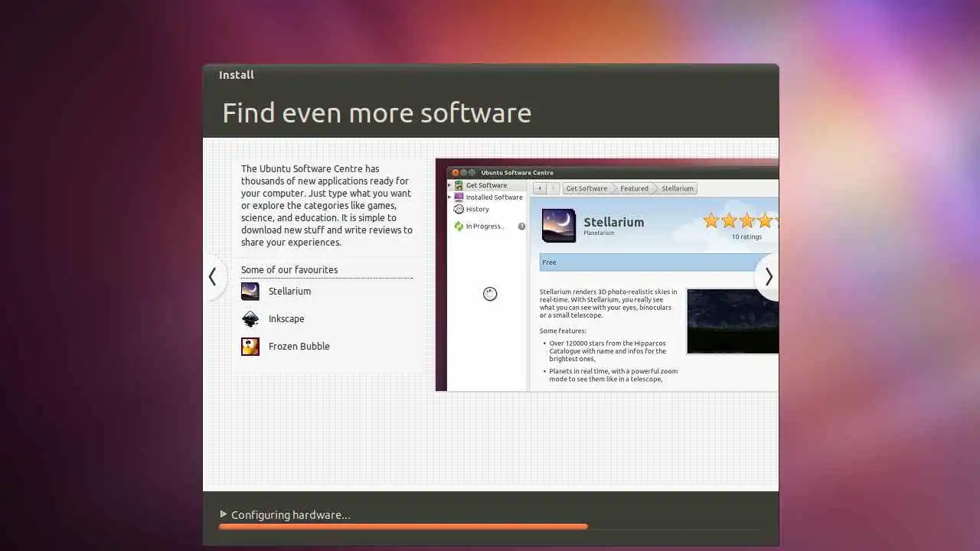The width and height of the screenshot is (980, 551).
Task: Click the forward navigation button in Software Centre
Action: pyautogui.click(x=554, y=188)
